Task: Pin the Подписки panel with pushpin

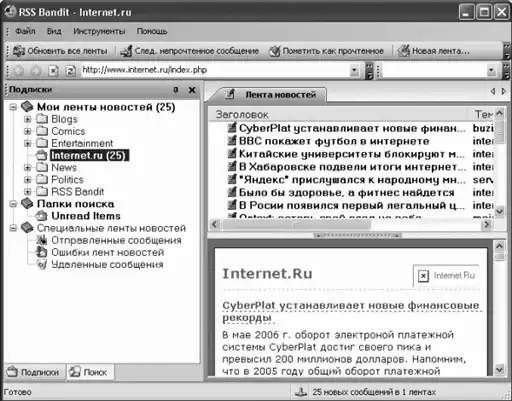Action: (x=176, y=90)
